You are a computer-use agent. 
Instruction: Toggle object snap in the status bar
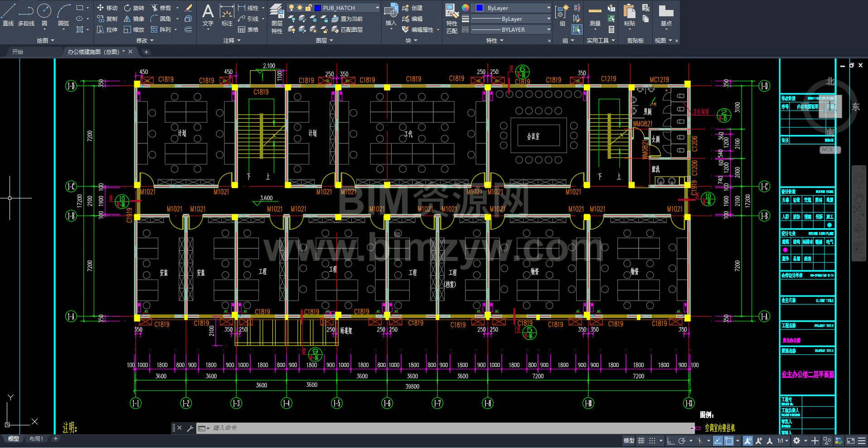click(729, 441)
